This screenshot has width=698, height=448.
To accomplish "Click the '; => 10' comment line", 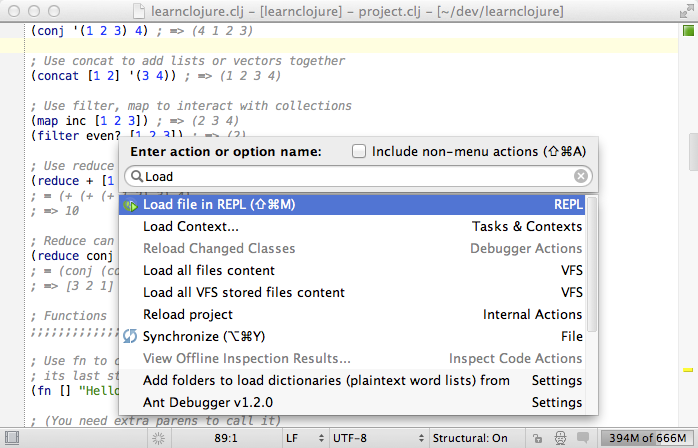I will point(55,211).
